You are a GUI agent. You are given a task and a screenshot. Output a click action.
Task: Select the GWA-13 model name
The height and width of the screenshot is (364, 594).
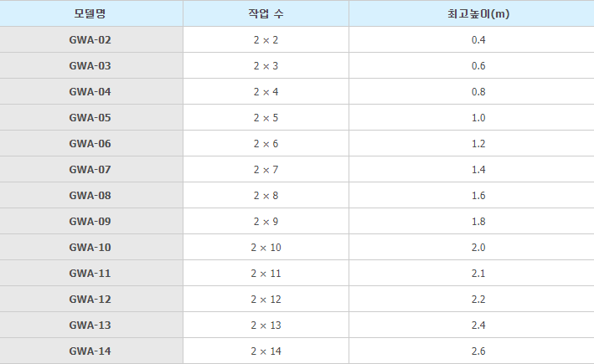(90, 326)
